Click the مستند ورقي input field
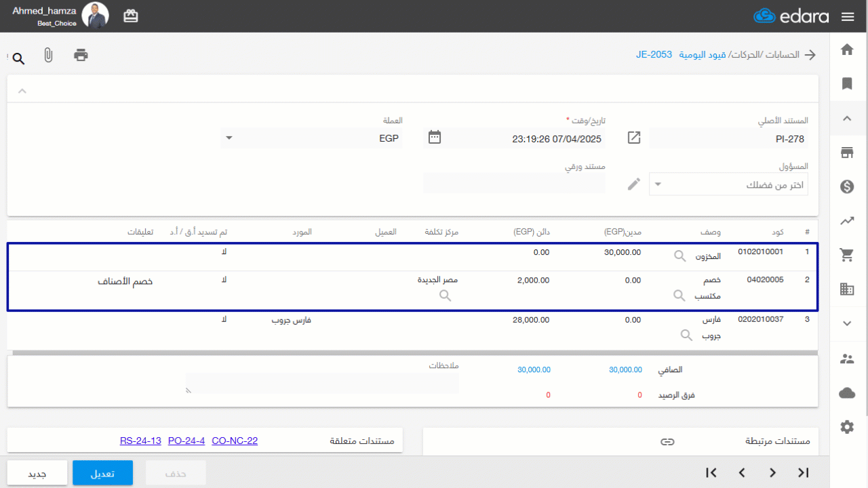 [x=514, y=183]
